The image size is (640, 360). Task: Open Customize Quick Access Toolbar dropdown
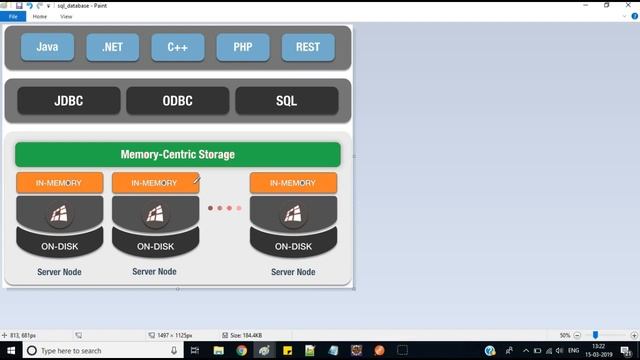click(x=49, y=6)
